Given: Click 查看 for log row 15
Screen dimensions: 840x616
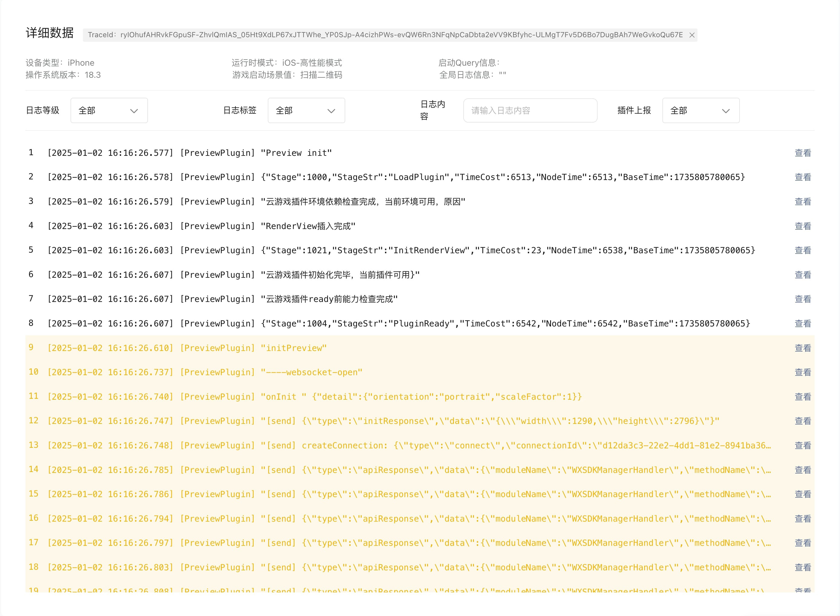Looking at the screenshot, I should tap(803, 494).
